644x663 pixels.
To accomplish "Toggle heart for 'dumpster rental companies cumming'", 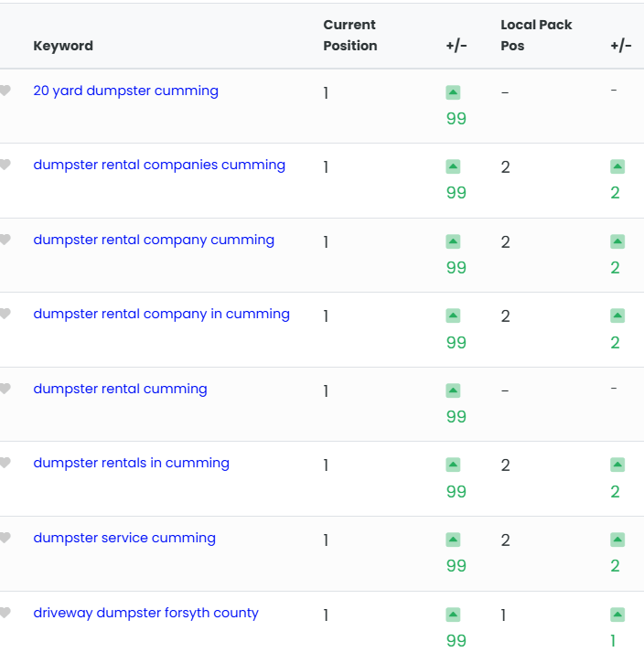I will pyautogui.click(x=5, y=165).
